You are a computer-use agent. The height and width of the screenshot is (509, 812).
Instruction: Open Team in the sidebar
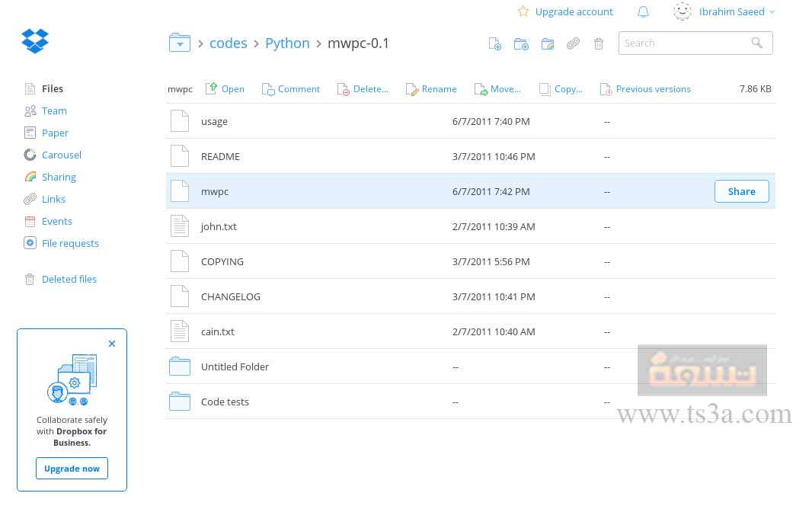(x=54, y=110)
